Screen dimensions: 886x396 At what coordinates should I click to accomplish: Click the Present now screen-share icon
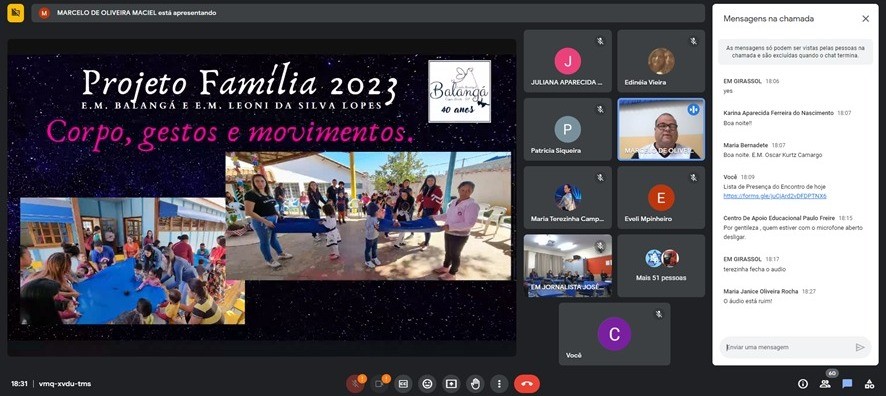(451, 384)
